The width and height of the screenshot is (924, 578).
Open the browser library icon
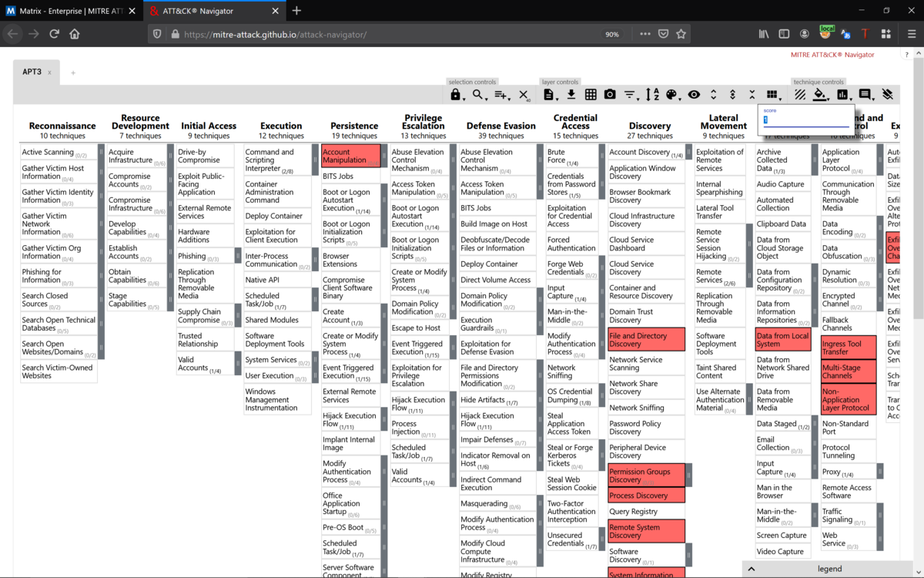point(764,34)
